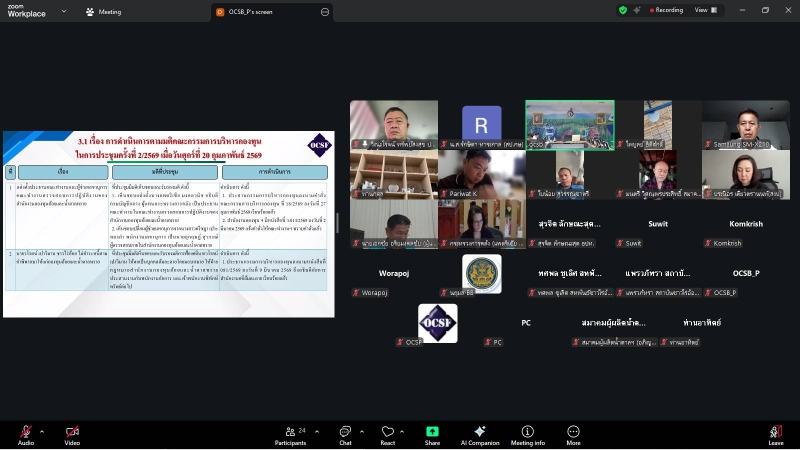The image size is (800, 450).
Task: Unmute microphone with the Audio button
Action: (25, 434)
